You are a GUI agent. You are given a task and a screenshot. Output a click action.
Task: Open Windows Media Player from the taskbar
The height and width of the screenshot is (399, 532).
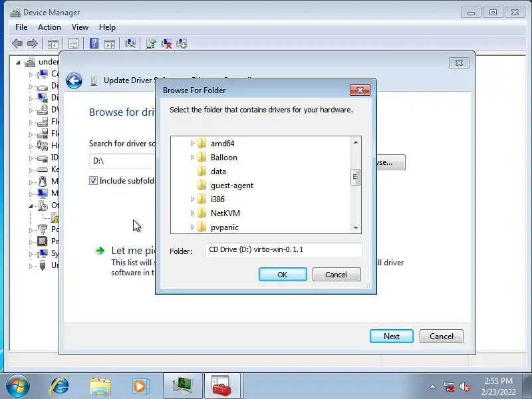[x=140, y=386]
